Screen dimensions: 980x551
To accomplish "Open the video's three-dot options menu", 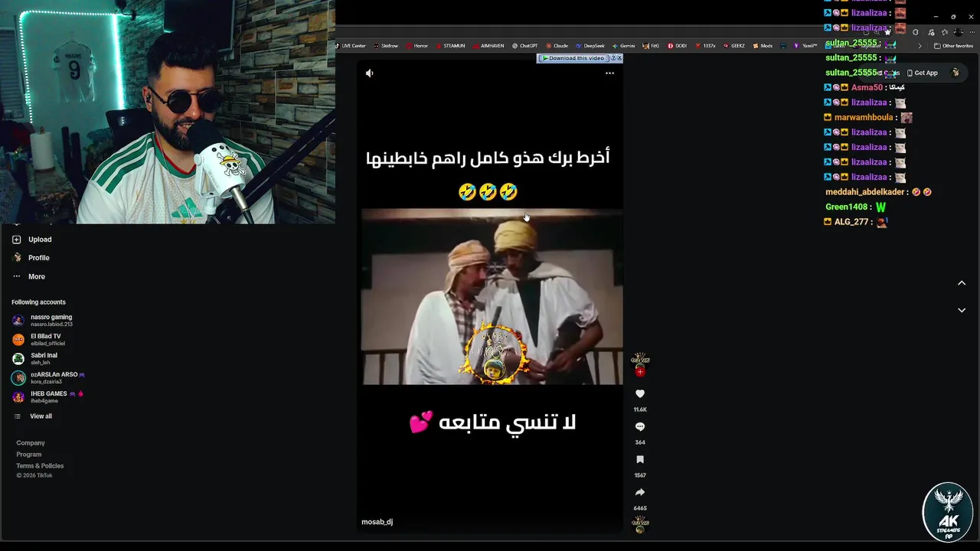I will 609,73.
